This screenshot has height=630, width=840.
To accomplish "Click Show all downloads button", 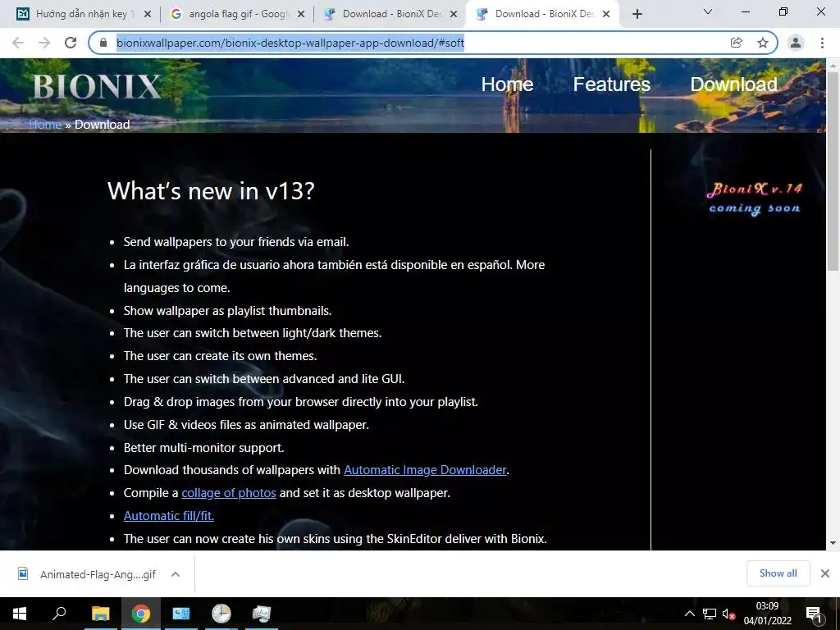I will pyautogui.click(x=778, y=573).
